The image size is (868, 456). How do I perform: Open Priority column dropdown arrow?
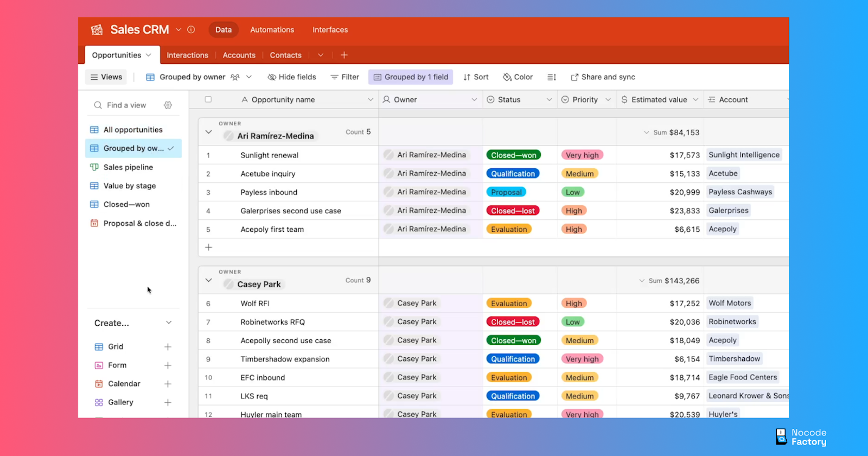point(608,100)
